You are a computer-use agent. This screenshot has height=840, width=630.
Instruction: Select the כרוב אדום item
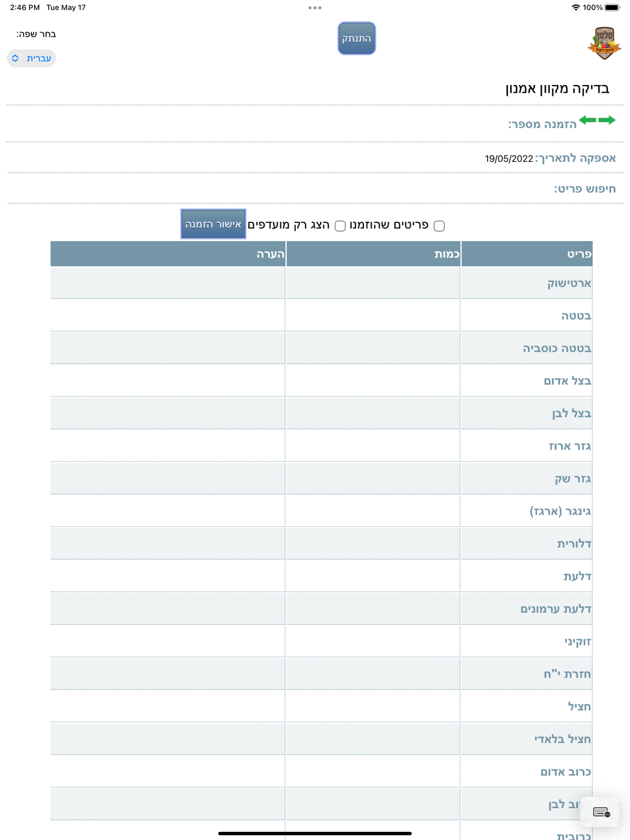pyautogui.click(x=566, y=772)
